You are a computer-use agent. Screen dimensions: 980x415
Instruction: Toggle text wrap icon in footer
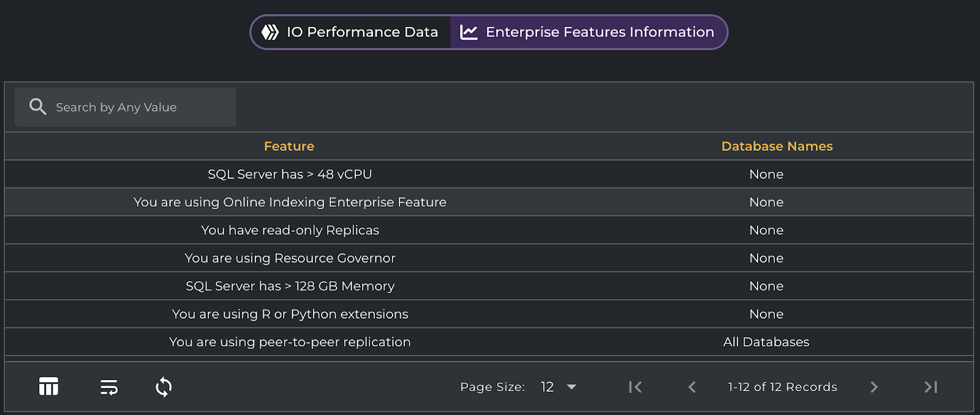tap(109, 387)
